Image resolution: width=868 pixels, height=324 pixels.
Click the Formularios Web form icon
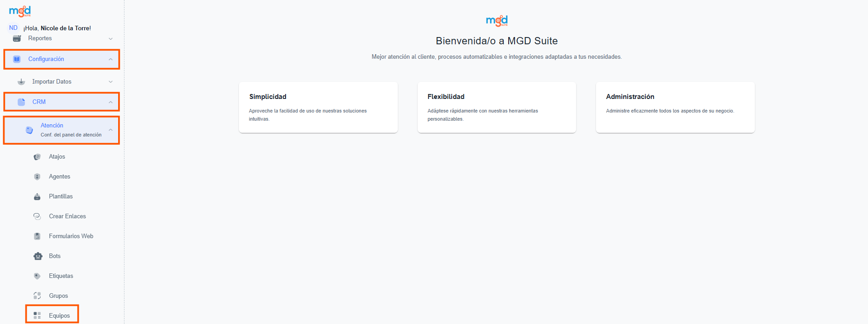click(37, 236)
